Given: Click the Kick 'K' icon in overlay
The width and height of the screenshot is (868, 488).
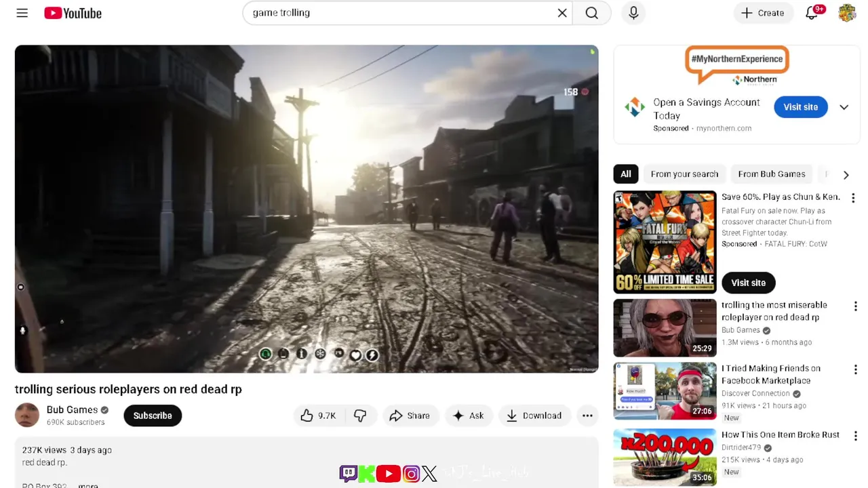Looking at the screenshot, I should point(367,474).
